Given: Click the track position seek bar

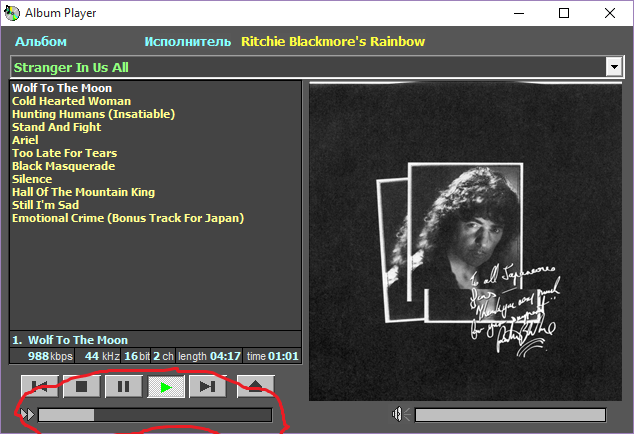Looking at the screenshot, I should (x=155, y=415).
